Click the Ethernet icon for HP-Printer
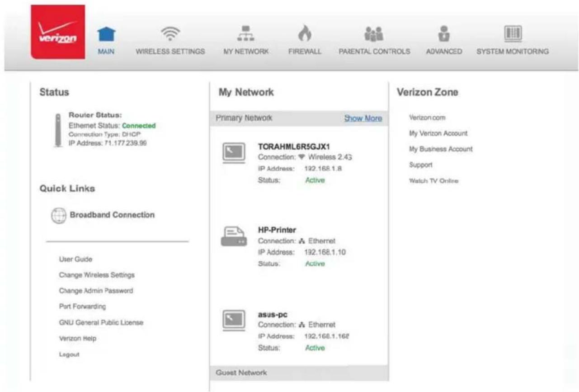The image size is (579, 392). point(302,241)
